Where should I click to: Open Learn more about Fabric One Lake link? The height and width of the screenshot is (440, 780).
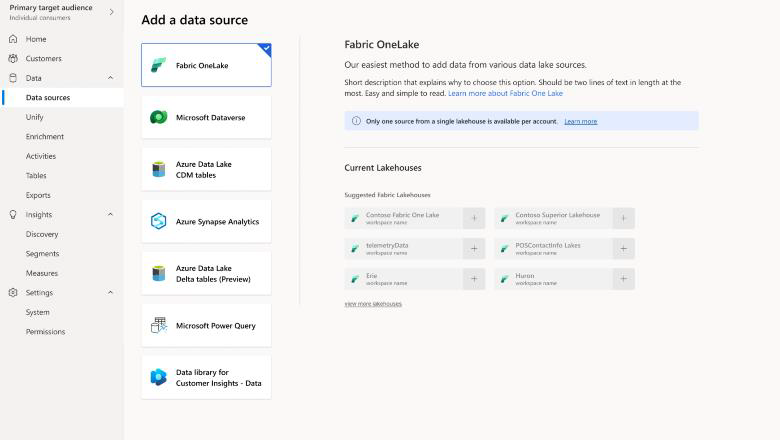[x=505, y=93]
